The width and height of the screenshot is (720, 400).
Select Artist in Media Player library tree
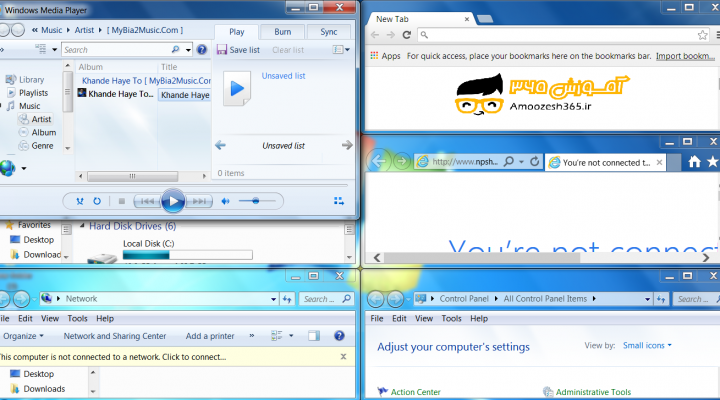[36, 119]
